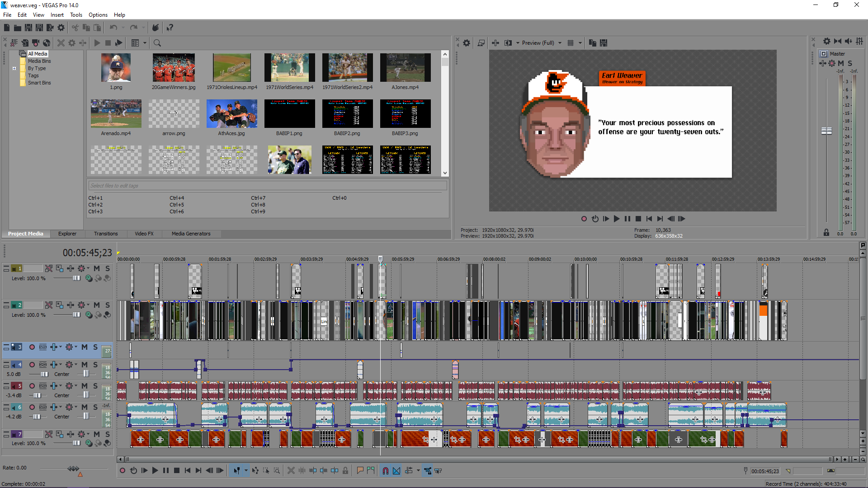The width and height of the screenshot is (868, 488).
Task: Click the What's This help icon
Action: pos(170,28)
